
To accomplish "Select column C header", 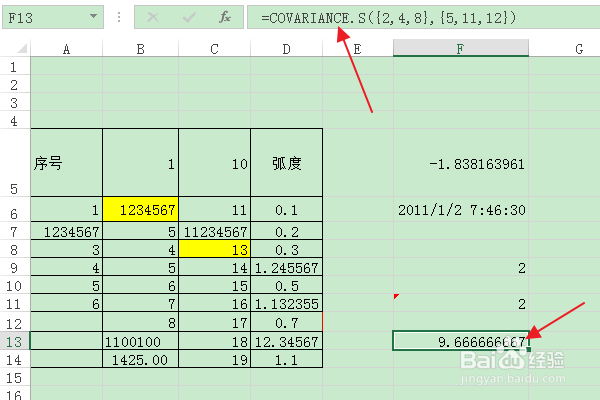I will 214,49.
